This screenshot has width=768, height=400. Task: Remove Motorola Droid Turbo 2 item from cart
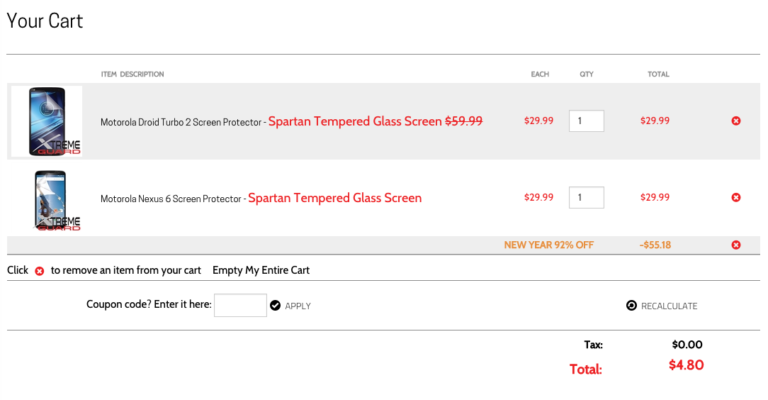coord(736,121)
